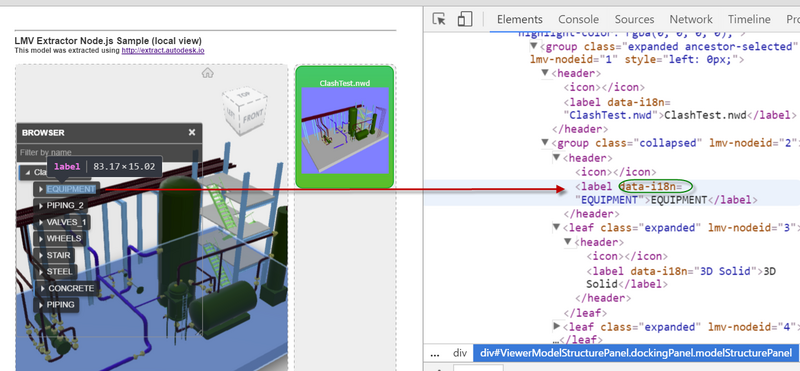This screenshot has height=371, width=800.
Task: Select the WHEELS label in the browser tree
Action: coord(64,239)
